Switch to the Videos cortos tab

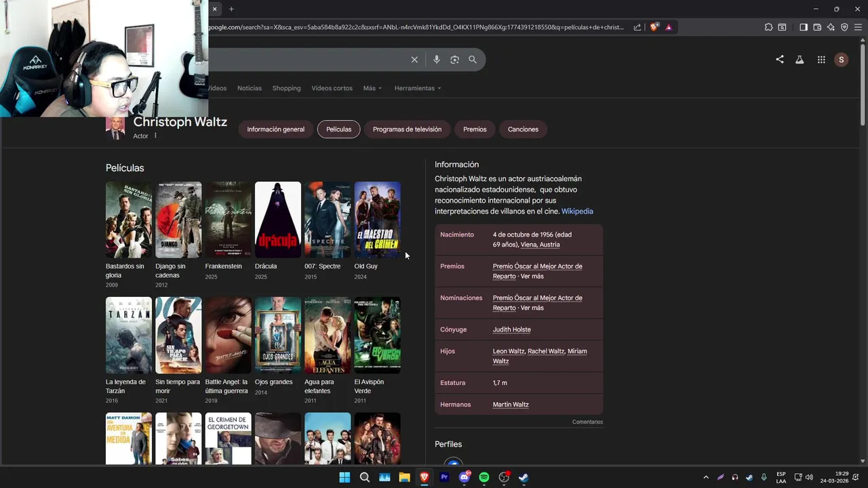(332, 88)
